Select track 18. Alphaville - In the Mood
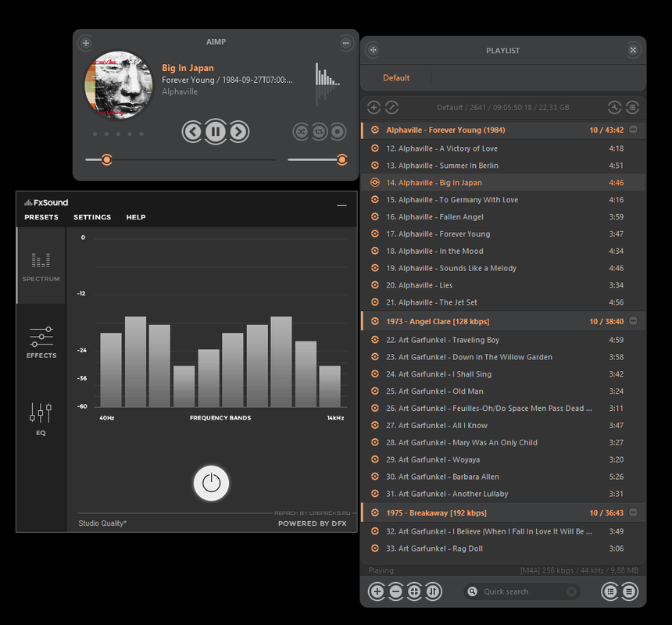 [x=503, y=251]
